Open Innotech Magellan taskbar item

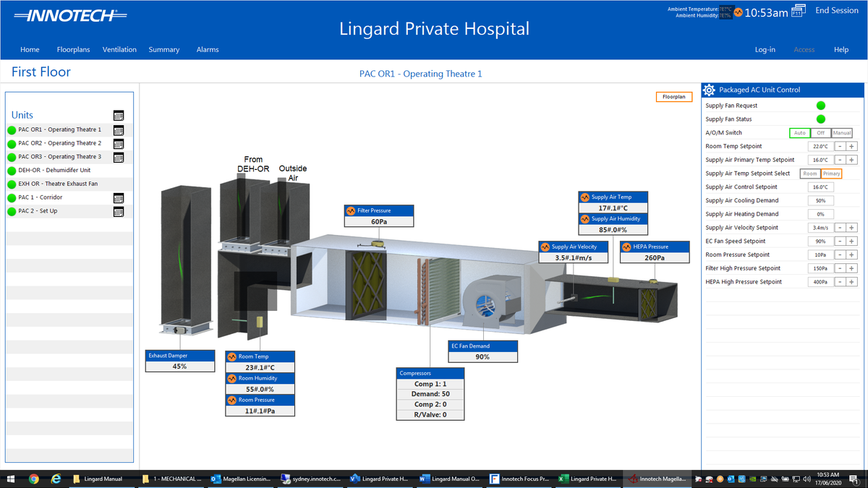658,479
